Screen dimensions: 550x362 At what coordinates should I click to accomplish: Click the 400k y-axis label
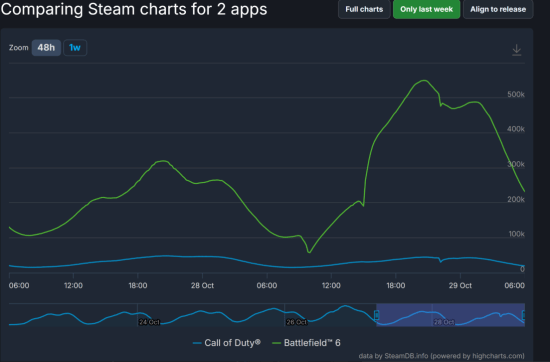[x=516, y=129]
